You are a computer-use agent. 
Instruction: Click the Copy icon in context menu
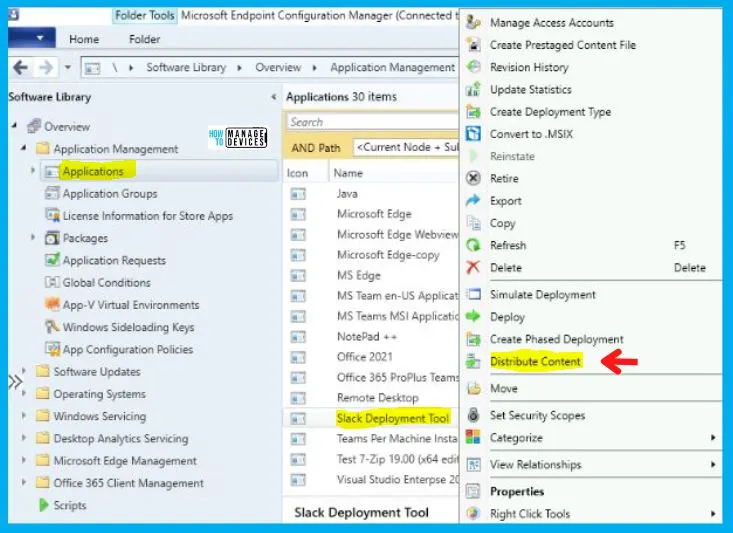pyautogui.click(x=473, y=223)
